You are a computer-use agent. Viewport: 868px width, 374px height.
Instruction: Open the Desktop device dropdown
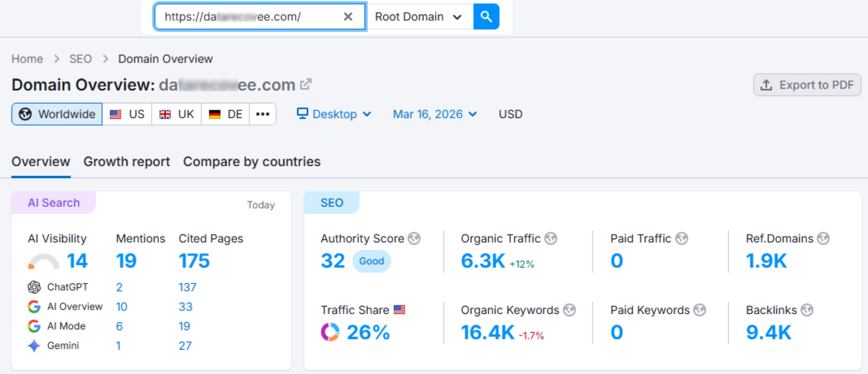point(334,114)
